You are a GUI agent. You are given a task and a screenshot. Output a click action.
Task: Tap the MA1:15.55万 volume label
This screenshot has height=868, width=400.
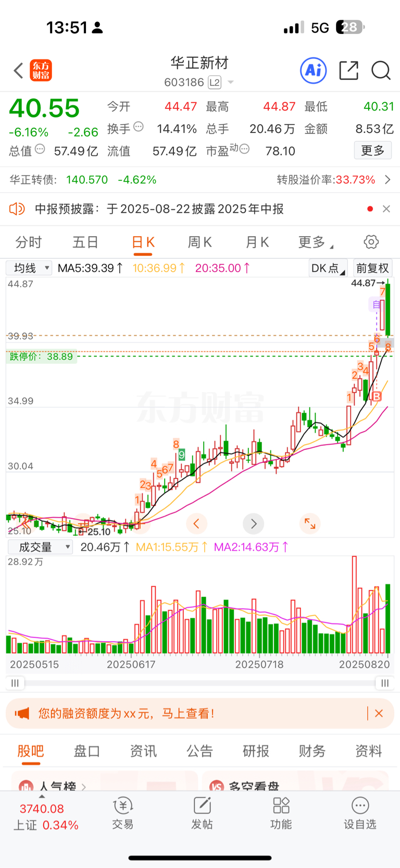coord(172,547)
